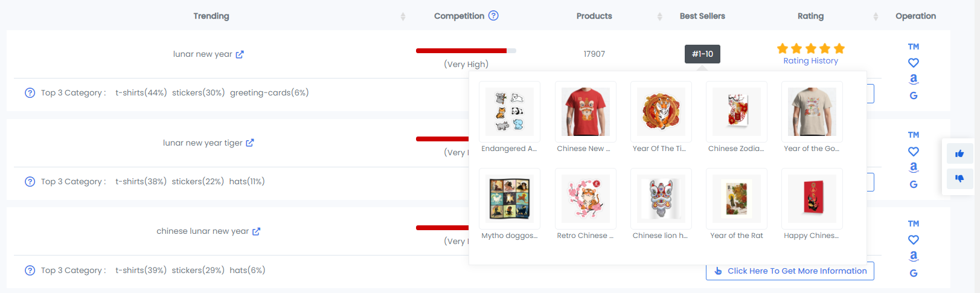The image size is (980, 293).
Task: Click the Very High competition bar in first row
Action: tap(466, 51)
